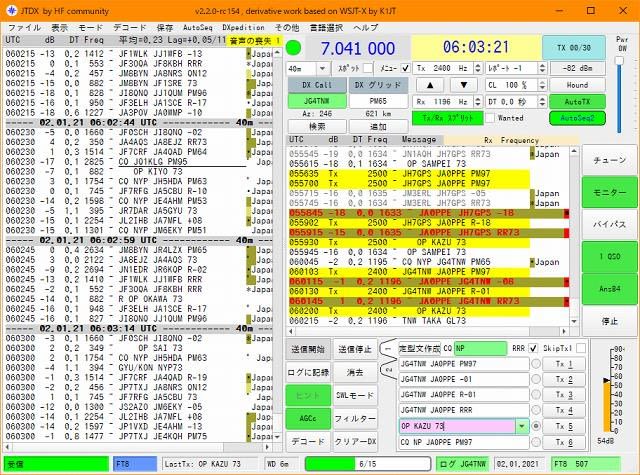The image size is (640, 475).
Task: Enable the Wanted checkbox
Action: (490, 118)
